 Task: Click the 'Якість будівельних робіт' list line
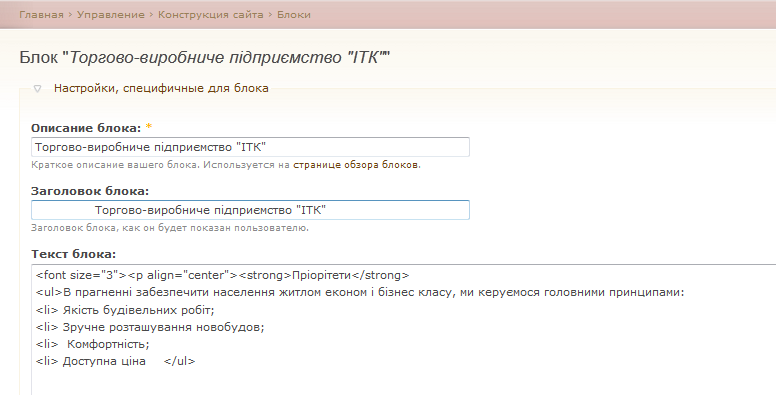click(x=125, y=310)
